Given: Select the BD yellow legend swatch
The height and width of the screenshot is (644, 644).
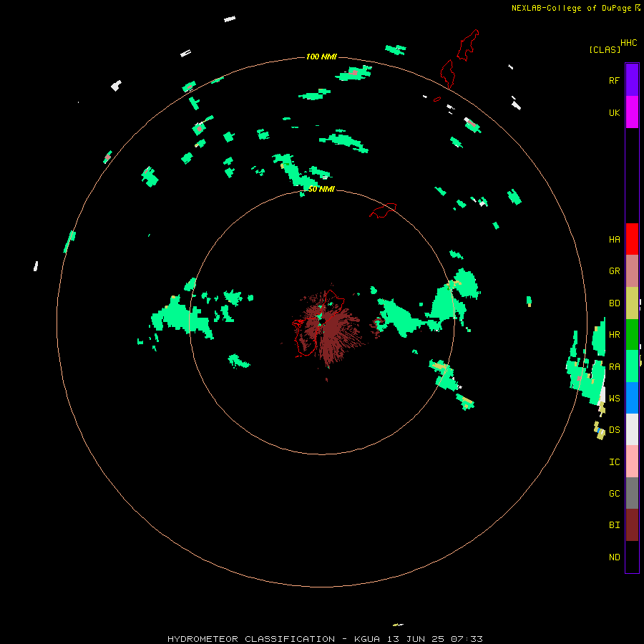Looking at the screenshot, I should (x=632, y=303).
